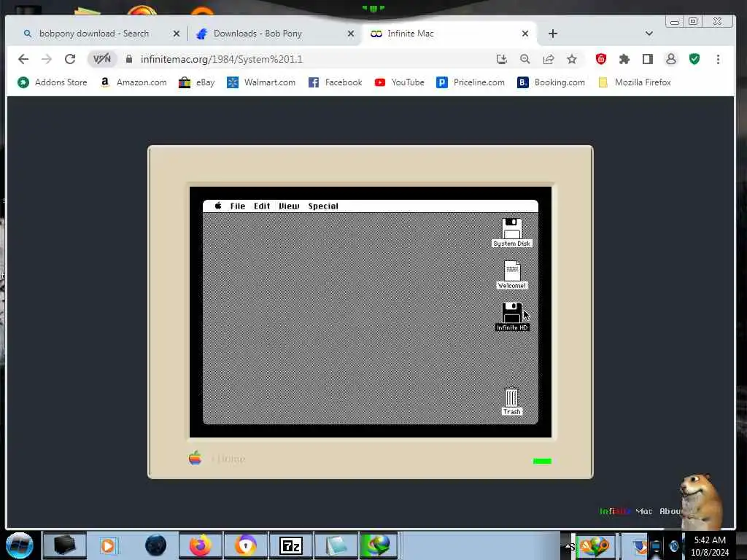Viewport: 747px width, 560px height.
Task: Click the green power light on bezel
Action: [x=542, y=461]
